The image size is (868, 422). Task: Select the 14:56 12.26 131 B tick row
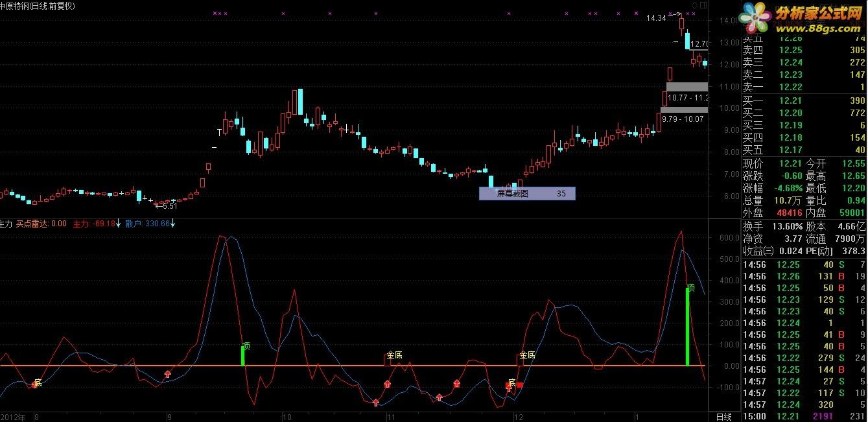pyautogui.click(x=804, y=276)
